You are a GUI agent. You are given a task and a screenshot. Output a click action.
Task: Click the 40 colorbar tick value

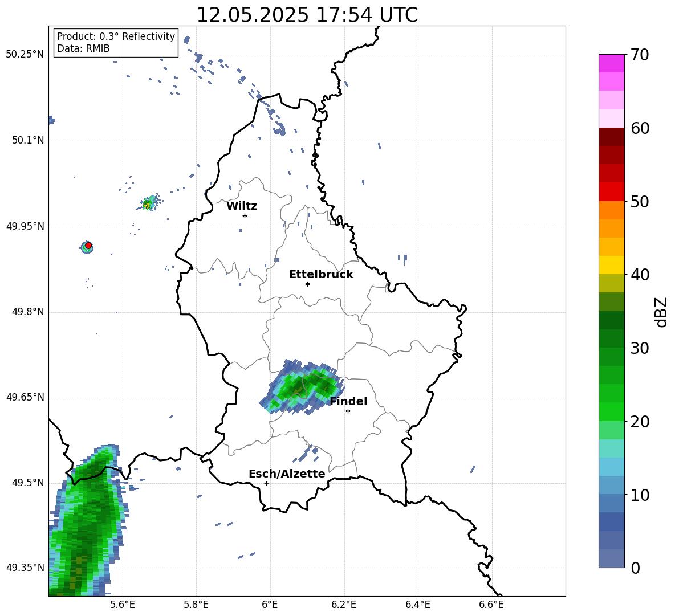[x=640, y=275]
